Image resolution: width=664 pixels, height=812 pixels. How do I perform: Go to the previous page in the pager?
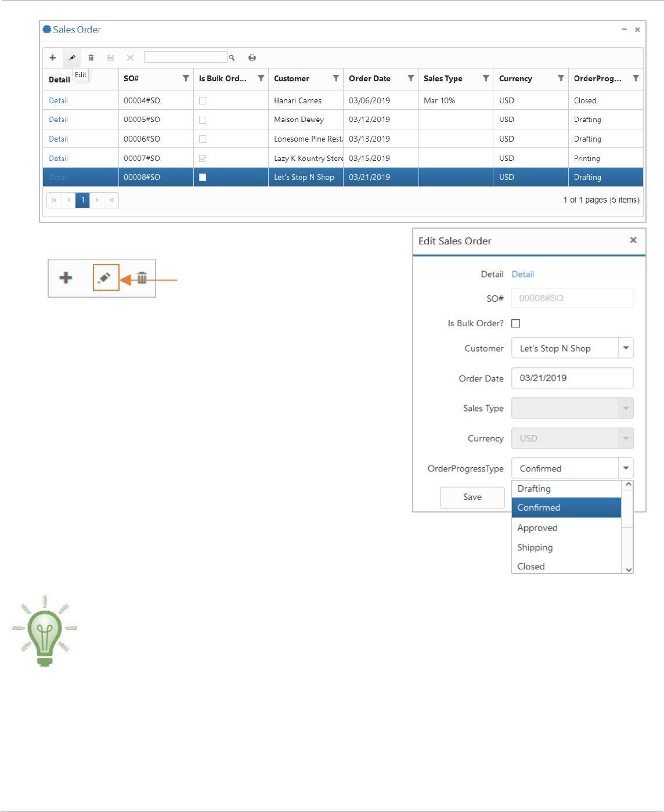point(68,200)
